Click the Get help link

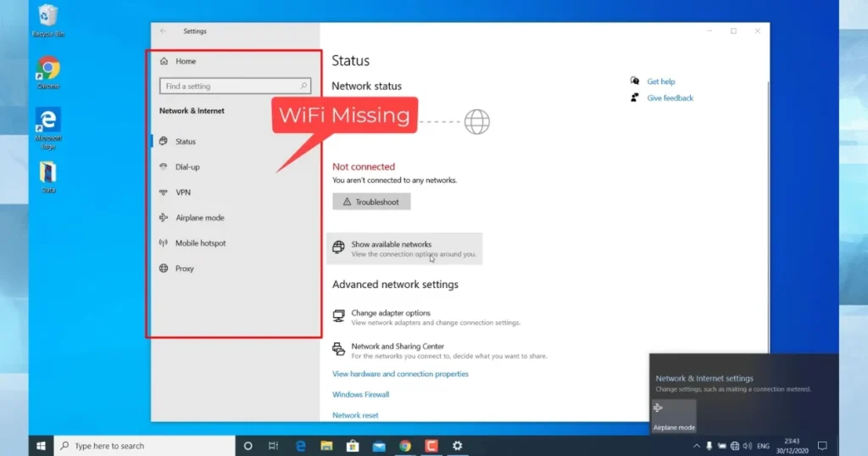coord(661,81)
